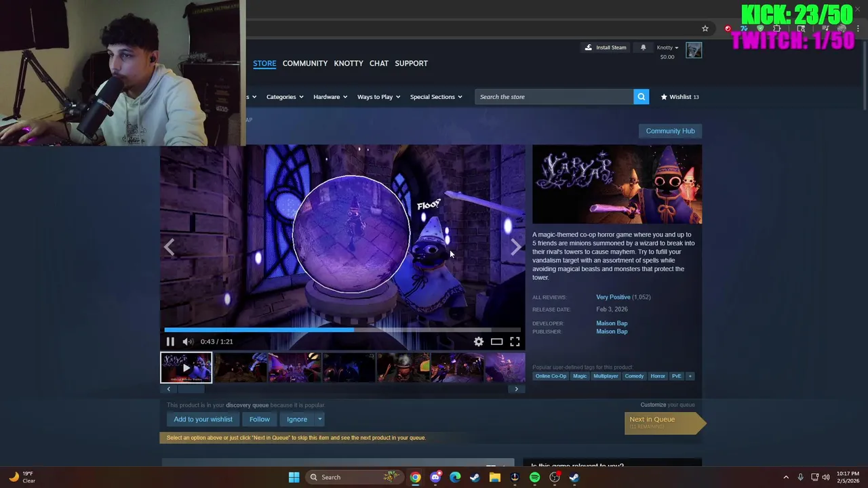Enter fullscreen on the trailer video
This screenshot has height=488, width=868.
(515, 342)
